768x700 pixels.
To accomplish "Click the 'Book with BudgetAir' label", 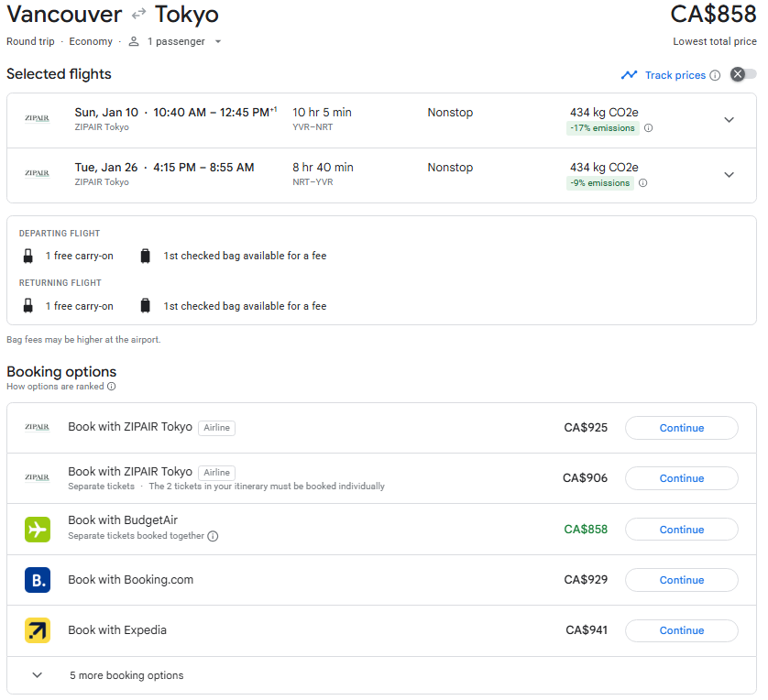I will click(123, 520).
